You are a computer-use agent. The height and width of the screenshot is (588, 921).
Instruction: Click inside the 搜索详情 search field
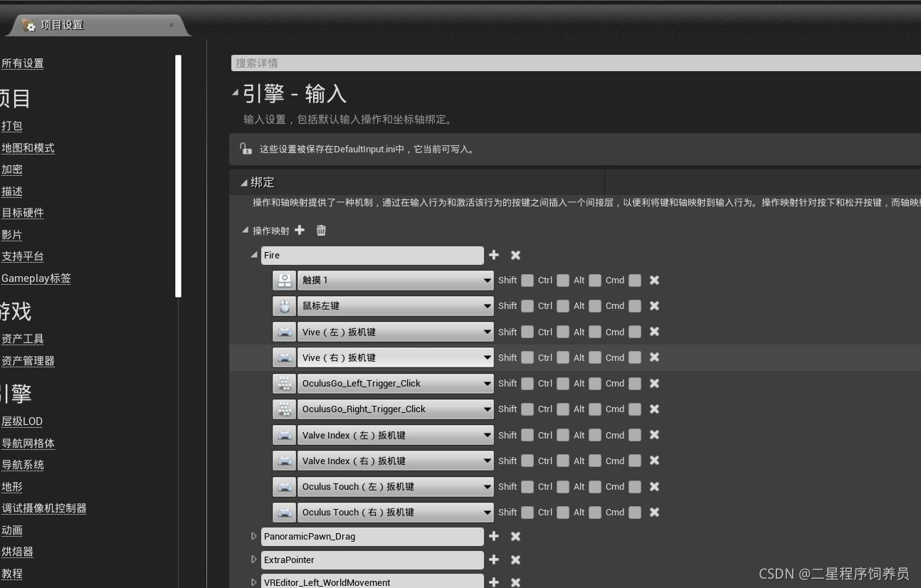(x=427, y=63)
